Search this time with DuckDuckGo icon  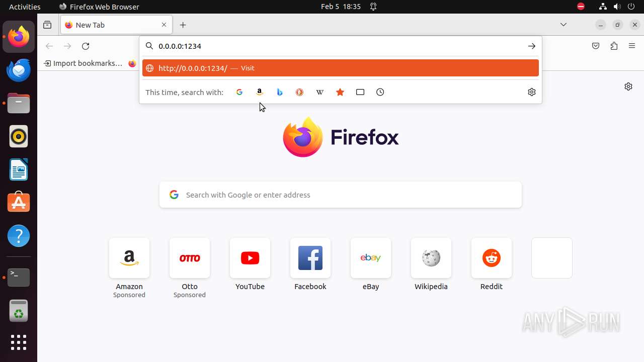click(x=300, y=92)
